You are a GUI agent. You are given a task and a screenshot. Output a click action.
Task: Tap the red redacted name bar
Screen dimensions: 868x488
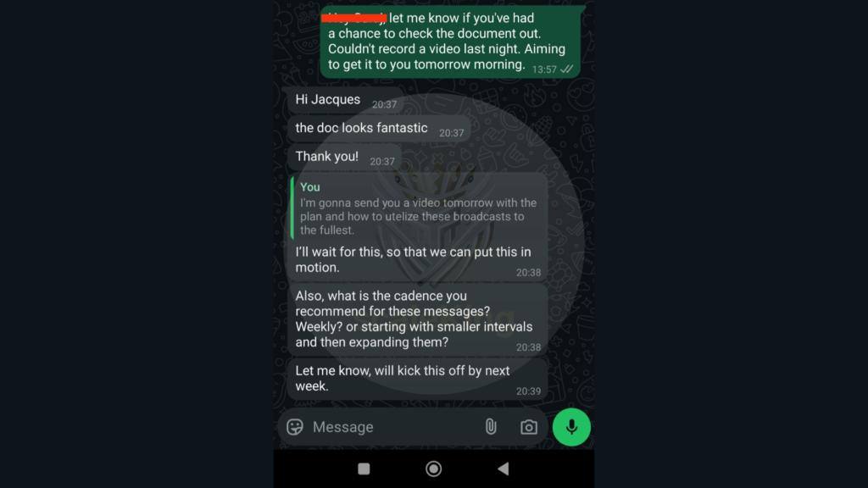click(x=353, y=19)
